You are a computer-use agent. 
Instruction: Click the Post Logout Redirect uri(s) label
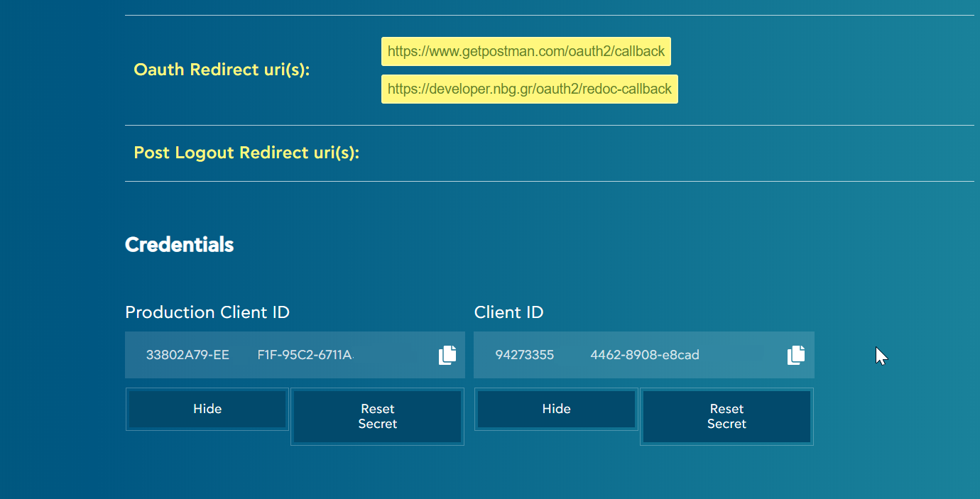click(x=246, y=152)
